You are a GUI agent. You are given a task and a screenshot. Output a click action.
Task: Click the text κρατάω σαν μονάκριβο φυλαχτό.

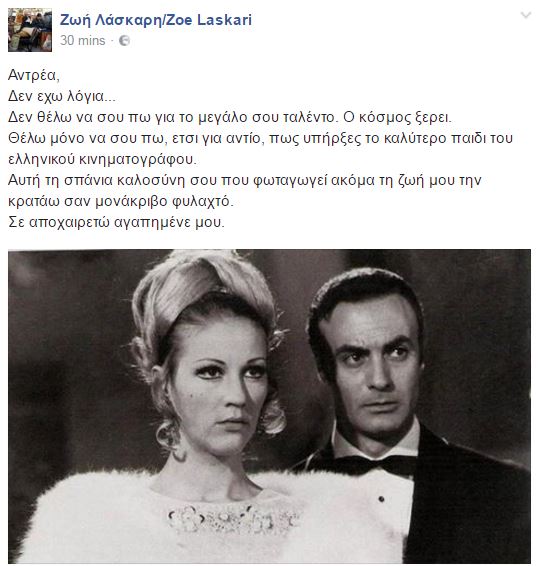coord(121,201)
